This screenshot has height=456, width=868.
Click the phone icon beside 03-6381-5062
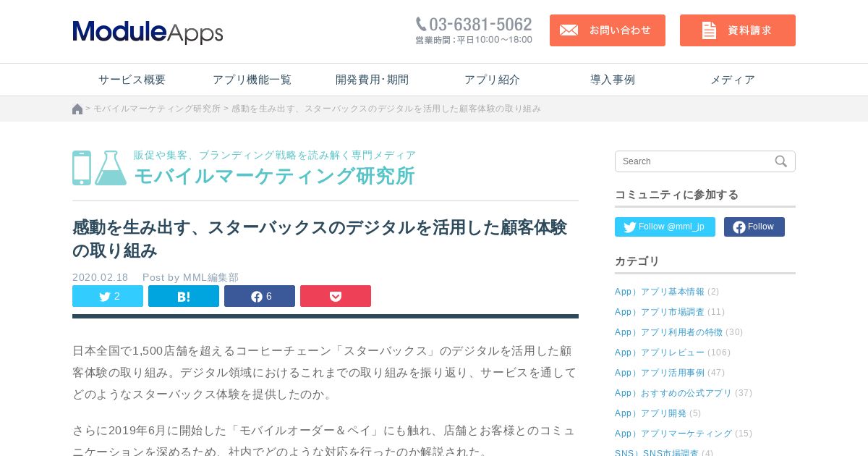(421, 25)
